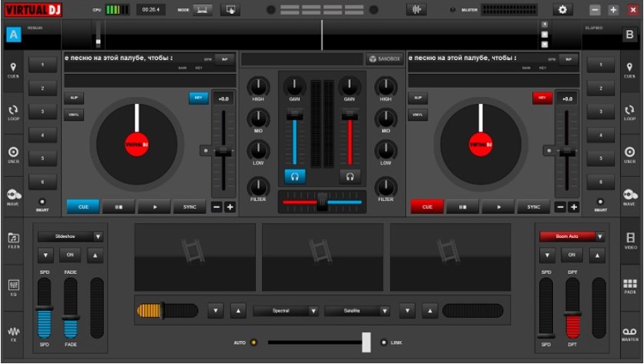Select deck A tab
644x364 pixels.
point(14,35)
